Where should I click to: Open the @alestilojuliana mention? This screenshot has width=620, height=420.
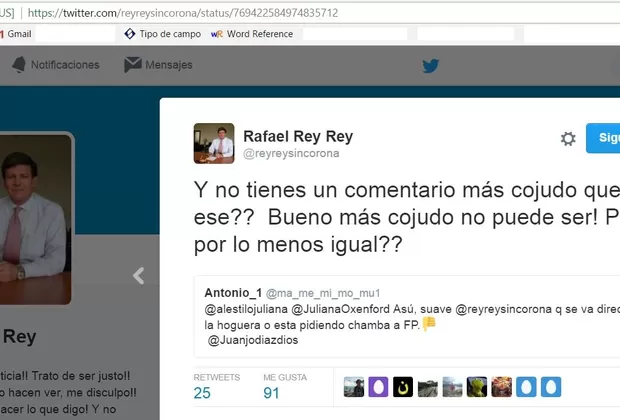point(246,309)
